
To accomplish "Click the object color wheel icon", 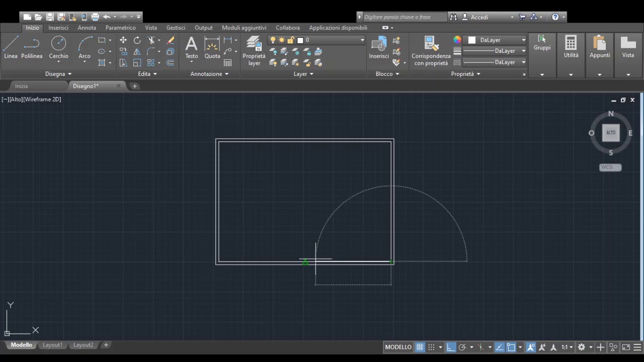I will click(457, 40).
